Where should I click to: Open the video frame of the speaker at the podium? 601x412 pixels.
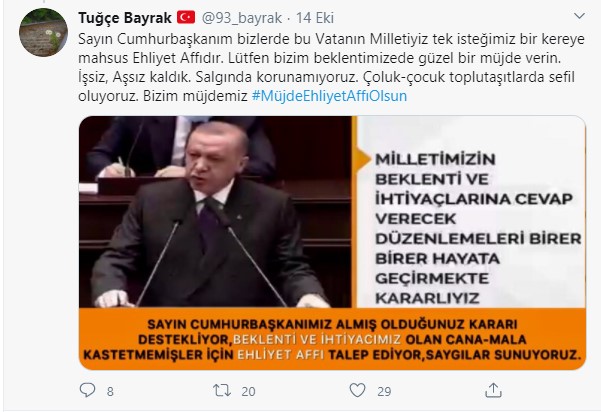(215, 212)
